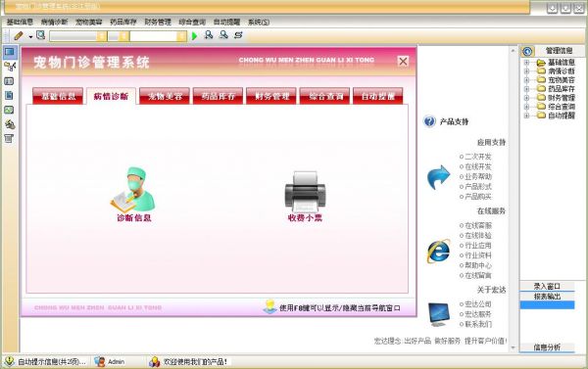Open the 综合查询 menu in menu bar
This screenshot has width=588, height=369.
click(x=192, y=23)
